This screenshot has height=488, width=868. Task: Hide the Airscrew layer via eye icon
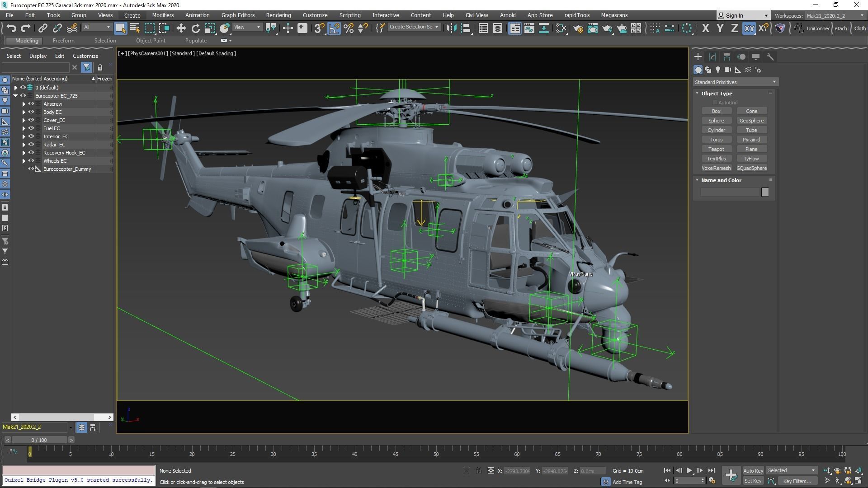(31, 104)
